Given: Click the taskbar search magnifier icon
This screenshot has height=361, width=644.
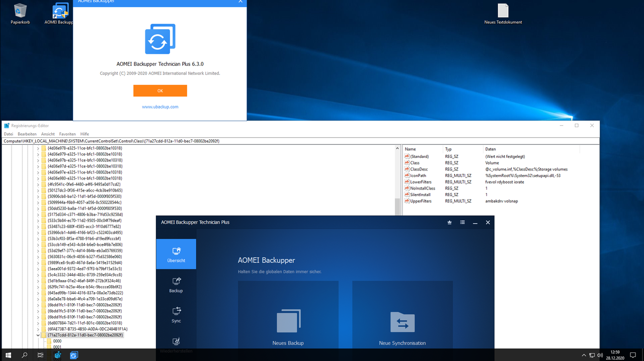Looking at the screenshot, I should tap(25, 355).
